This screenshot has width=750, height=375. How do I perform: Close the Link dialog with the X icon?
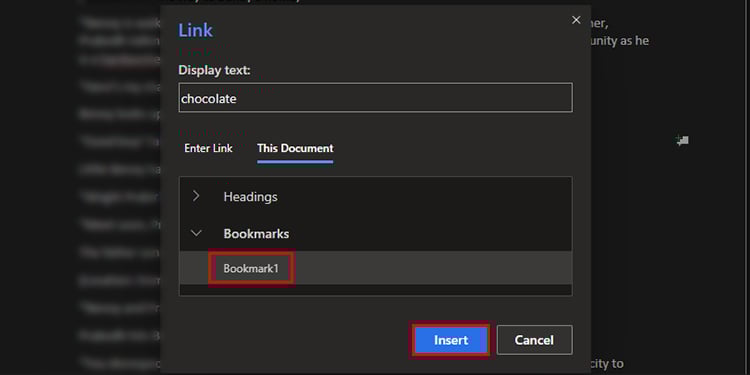pos(576,20)
